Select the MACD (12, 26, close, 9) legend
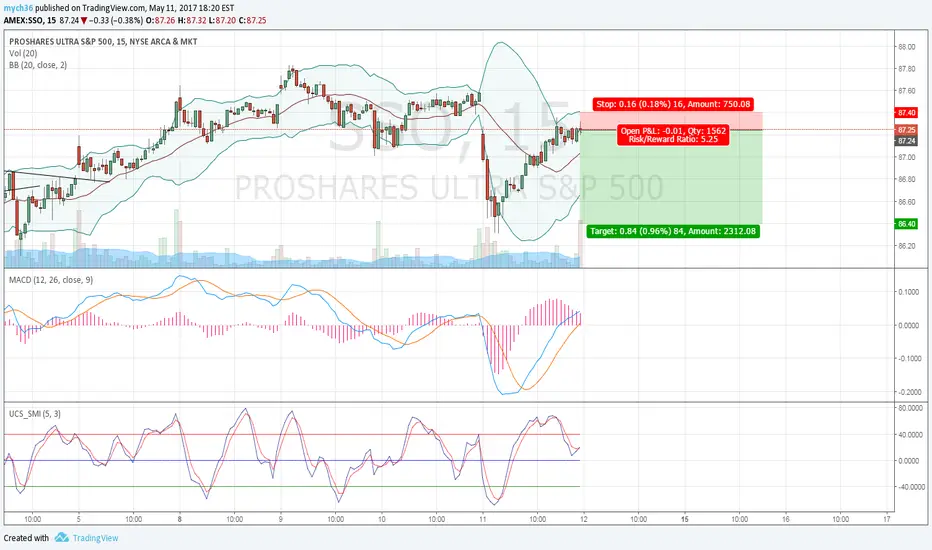This screenshot has height=550, width=932. pyautogui.click(x=51, y=280)
